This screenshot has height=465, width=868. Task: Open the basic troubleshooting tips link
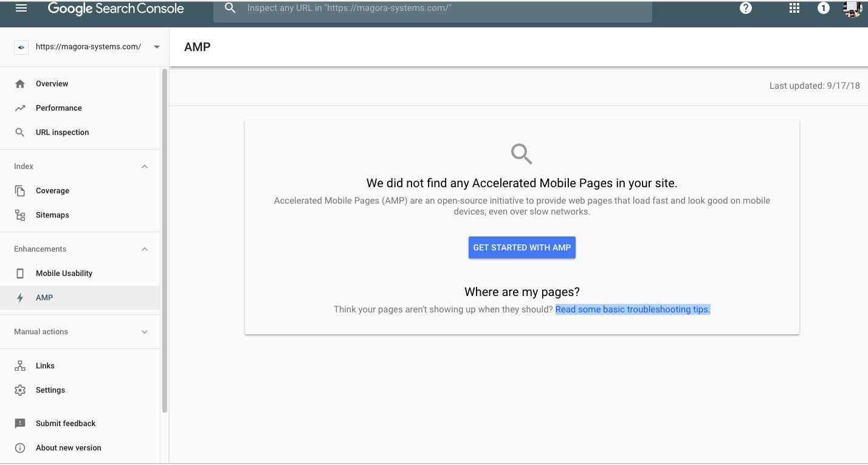[633, 309]
